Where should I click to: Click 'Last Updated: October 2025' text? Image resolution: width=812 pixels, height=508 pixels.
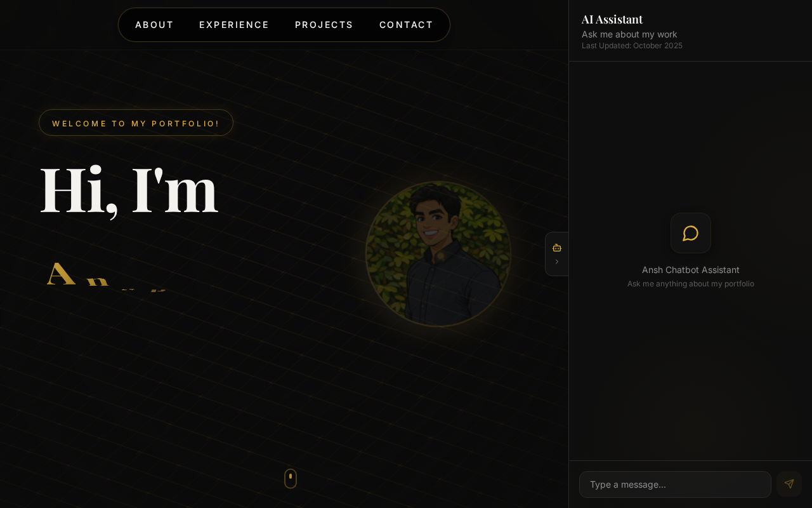coord(632,46)
